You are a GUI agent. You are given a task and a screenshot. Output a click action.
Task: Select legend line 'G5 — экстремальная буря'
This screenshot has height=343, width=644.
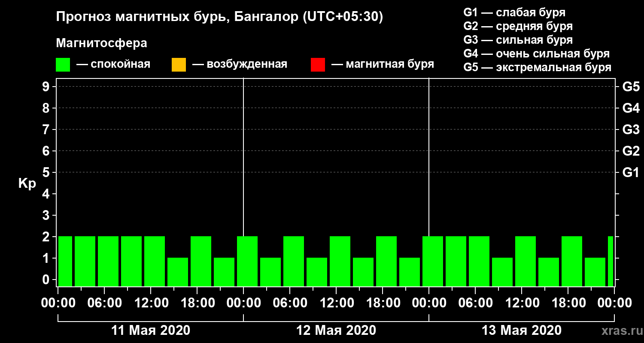[537, 67]
